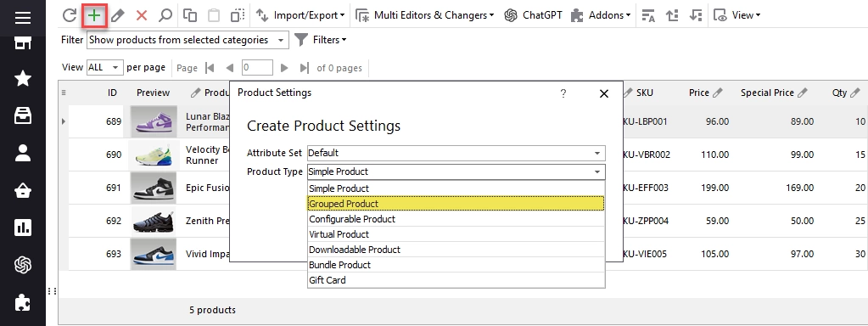Open ChatGPT icon in sidebar

click(23, 265)
